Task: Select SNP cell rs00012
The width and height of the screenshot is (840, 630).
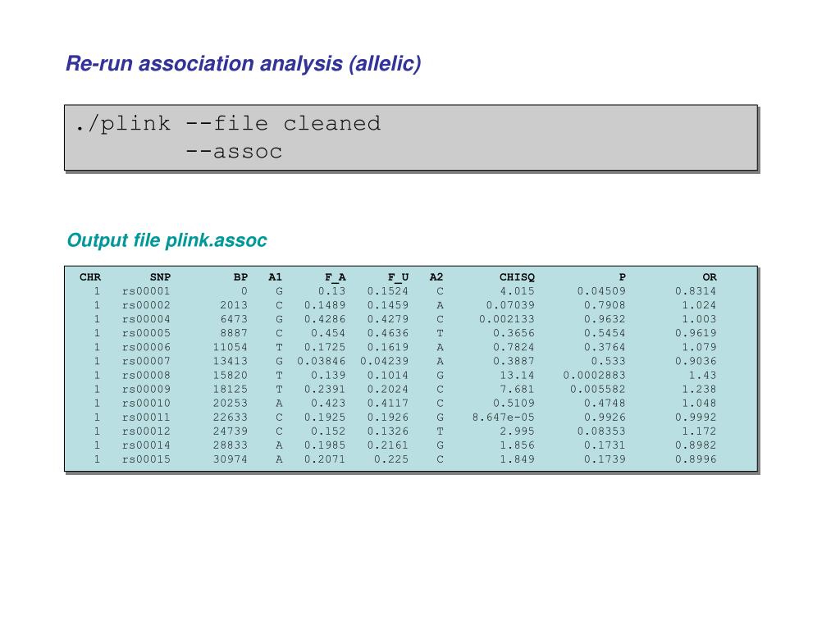Action: point(146,431)
